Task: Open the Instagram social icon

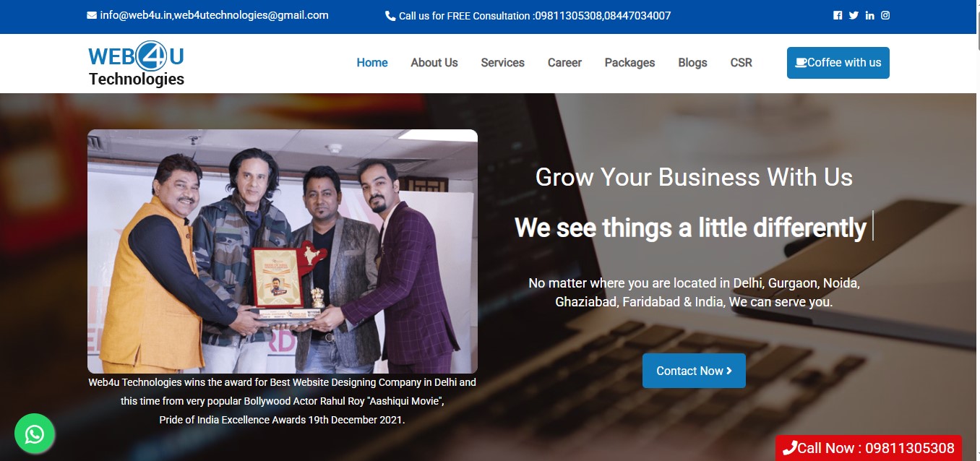Action: 885,15
